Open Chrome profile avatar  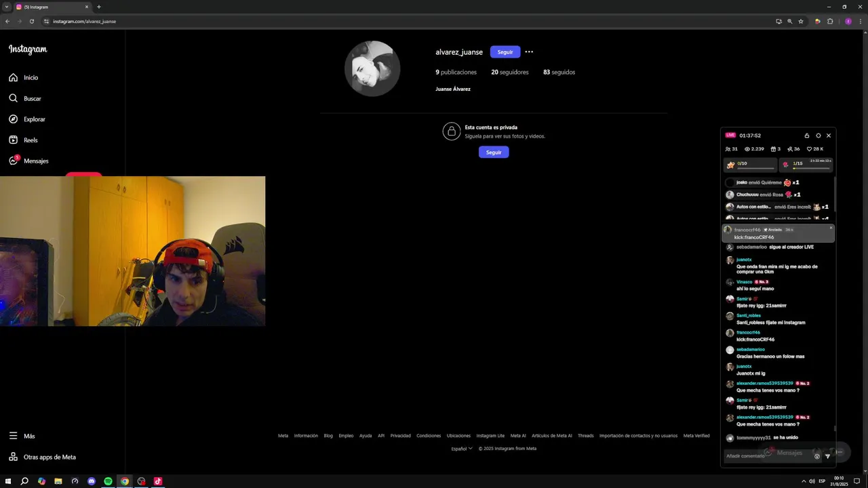848,21
